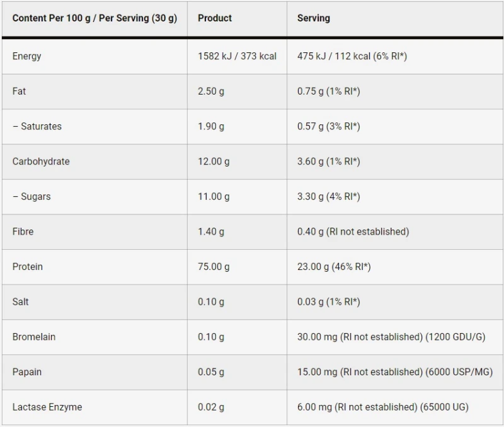Viewport: 504px width, 427px height.
Task: Click the "Fat" row label
Action: pyautogui.click(x=19, y=91)
